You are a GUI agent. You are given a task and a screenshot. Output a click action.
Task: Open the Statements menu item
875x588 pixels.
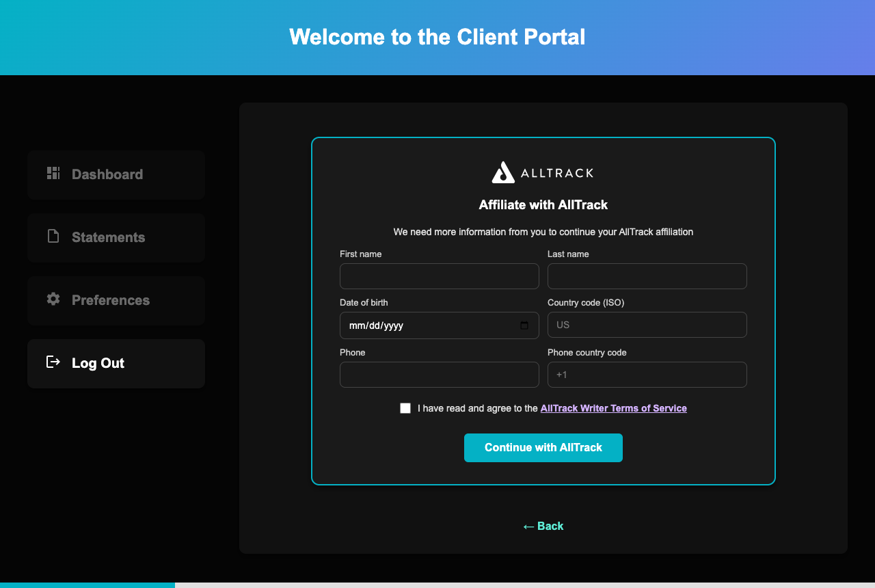pyautogui.click(x=116, y=238)
